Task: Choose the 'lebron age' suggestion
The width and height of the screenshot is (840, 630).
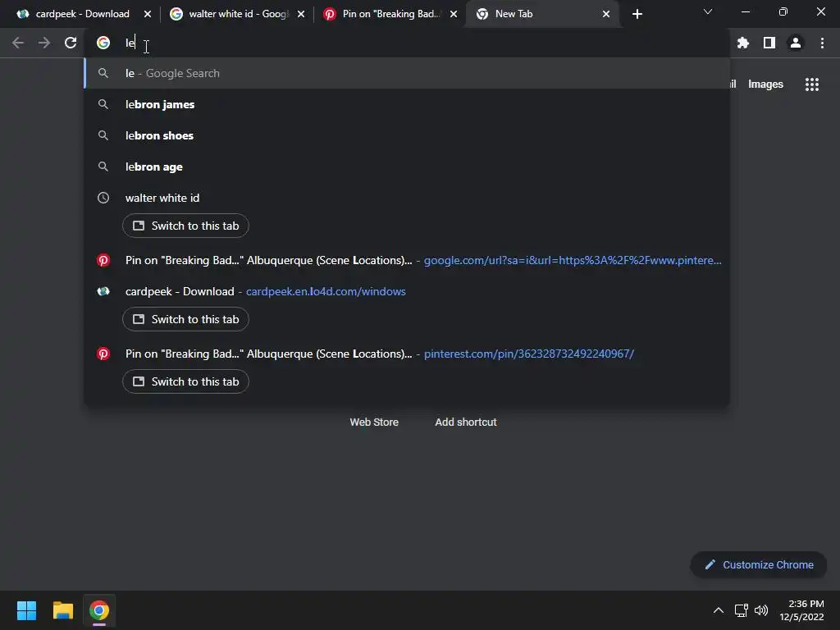Action: [x=407, y=167]
